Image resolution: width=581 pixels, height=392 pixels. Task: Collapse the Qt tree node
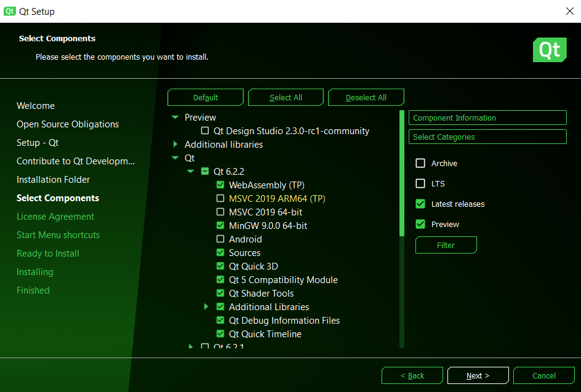coord(175,158)
